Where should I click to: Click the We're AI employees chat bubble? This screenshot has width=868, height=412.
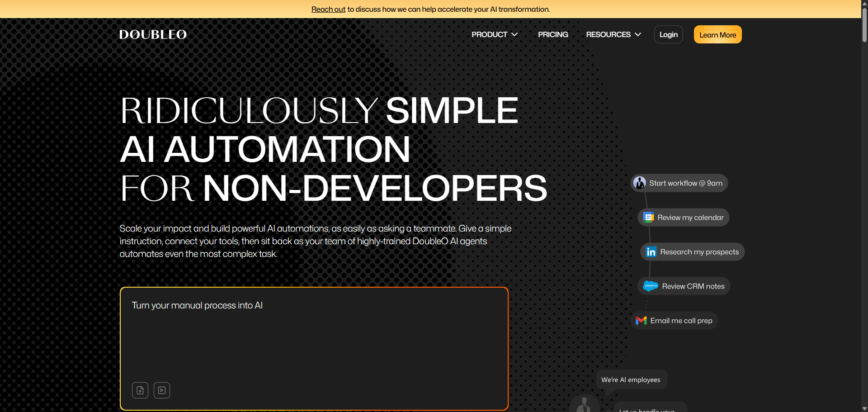coord(631,380)
